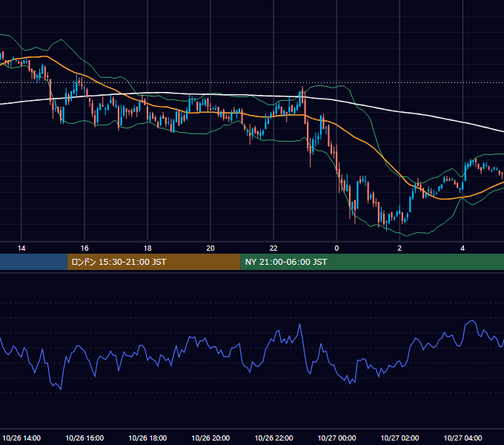
Task: Click hour label 14 on the price chart axis
Action: tap(21, 248)
